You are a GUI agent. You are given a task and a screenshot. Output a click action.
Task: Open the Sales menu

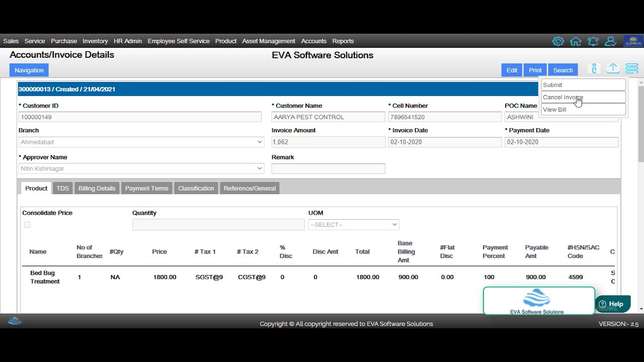tap(11, 41)
